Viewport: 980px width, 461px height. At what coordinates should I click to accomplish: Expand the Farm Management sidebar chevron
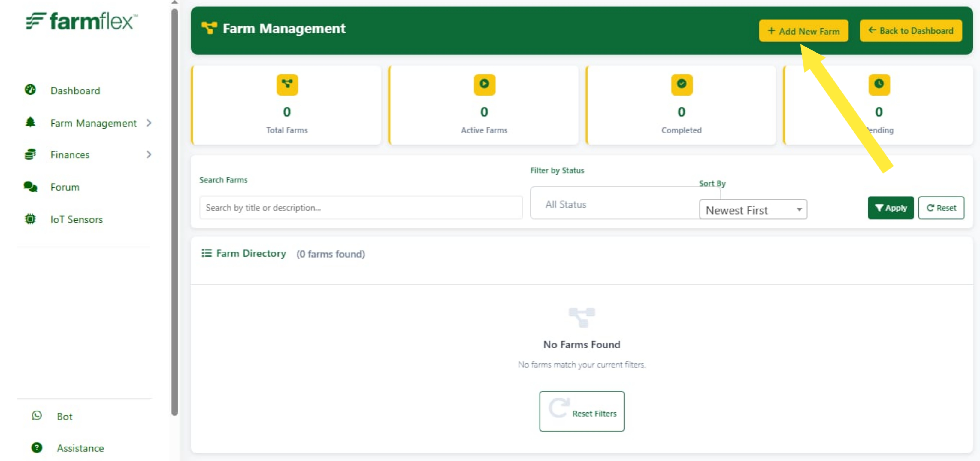149,123
